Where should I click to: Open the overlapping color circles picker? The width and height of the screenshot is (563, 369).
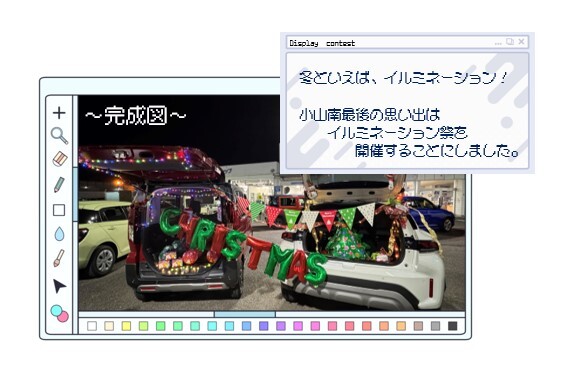[x=60, y=314]
